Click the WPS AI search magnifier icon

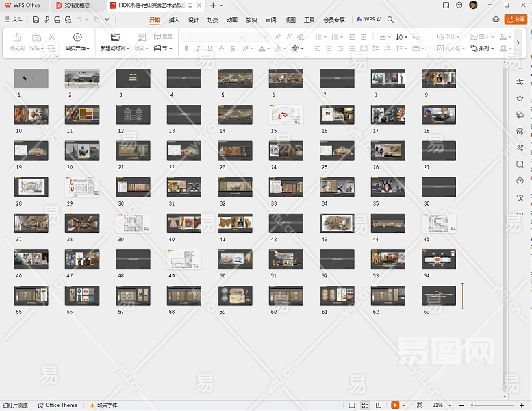point(390,20)
